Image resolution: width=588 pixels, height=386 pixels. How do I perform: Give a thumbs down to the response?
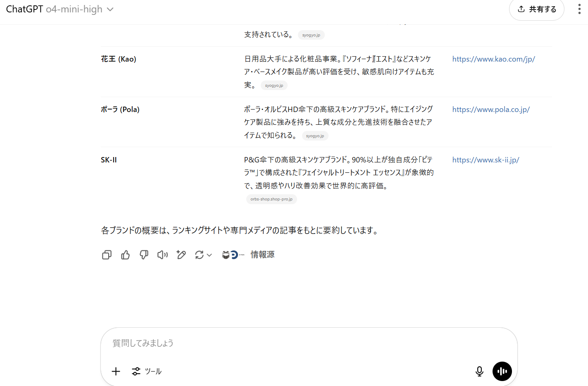point(144,255)
